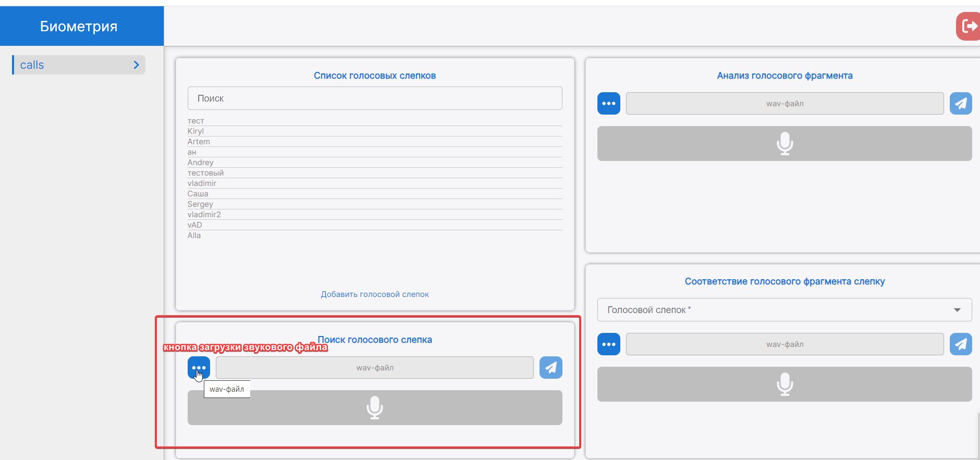Screen dimensions: 980x460
Task: Submit wav file in voiceprint match panel
Action: click(x=960, y=344)
